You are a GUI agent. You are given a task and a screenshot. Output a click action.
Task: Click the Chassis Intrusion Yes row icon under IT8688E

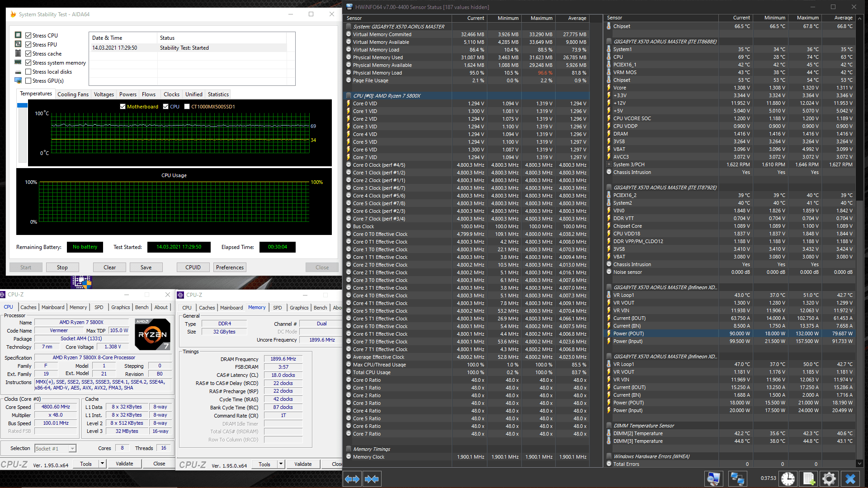point(609,172)
